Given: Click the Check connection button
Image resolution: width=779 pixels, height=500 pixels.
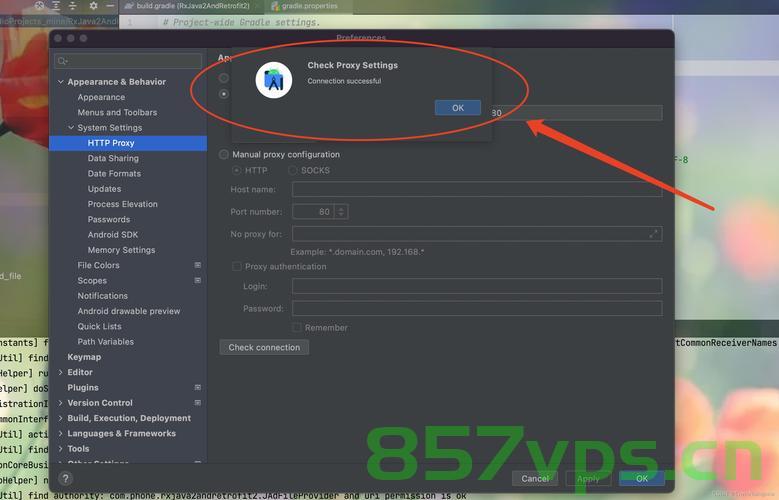Looking at the screenshot, I should click(264, 347).
